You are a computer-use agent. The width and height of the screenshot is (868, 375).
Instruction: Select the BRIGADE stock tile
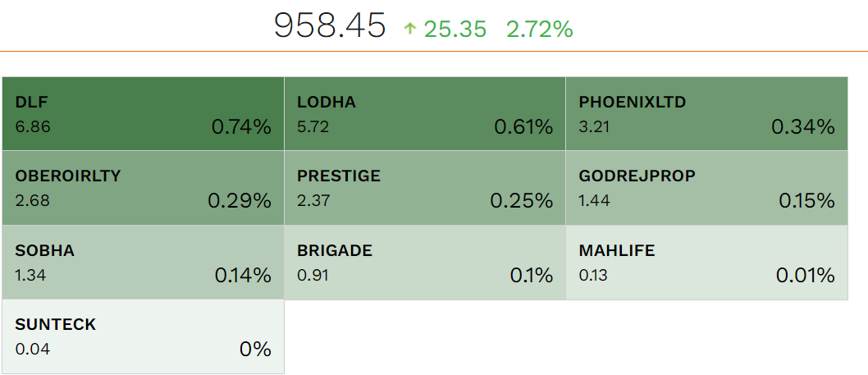(425, 262)
